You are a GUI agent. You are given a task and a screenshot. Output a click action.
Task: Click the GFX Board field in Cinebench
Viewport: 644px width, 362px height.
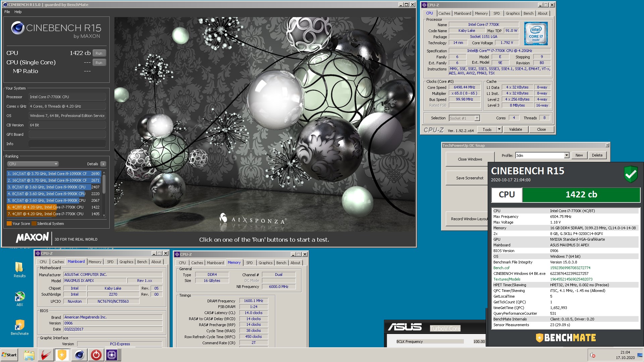[x=67, y=134]
